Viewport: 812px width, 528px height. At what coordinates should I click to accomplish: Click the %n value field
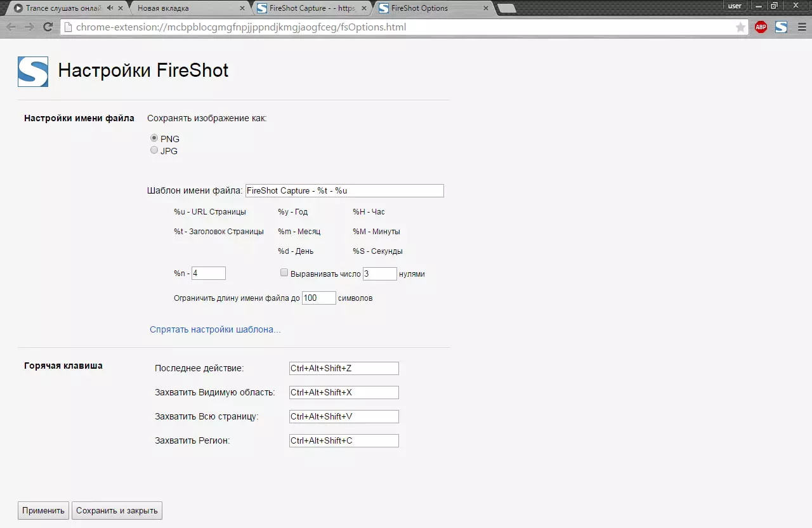tap(209, 273)
